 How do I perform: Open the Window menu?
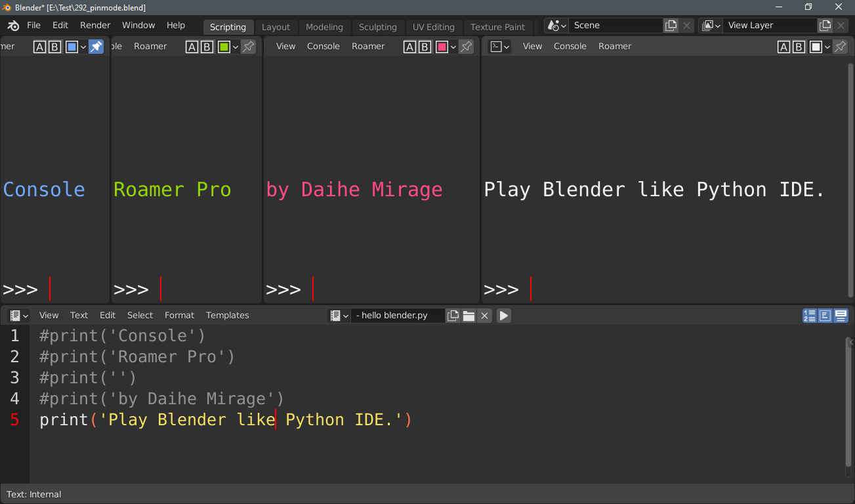(138, 26)
